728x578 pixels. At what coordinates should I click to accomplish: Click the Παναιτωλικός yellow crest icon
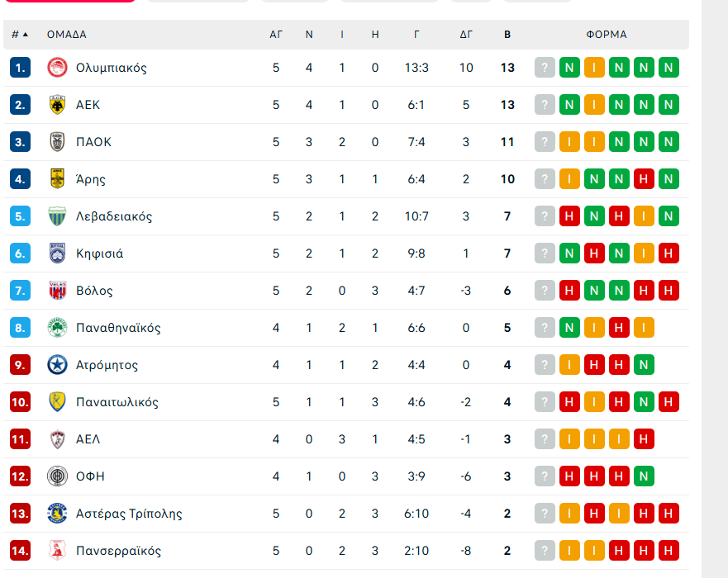tap(57, 402)
